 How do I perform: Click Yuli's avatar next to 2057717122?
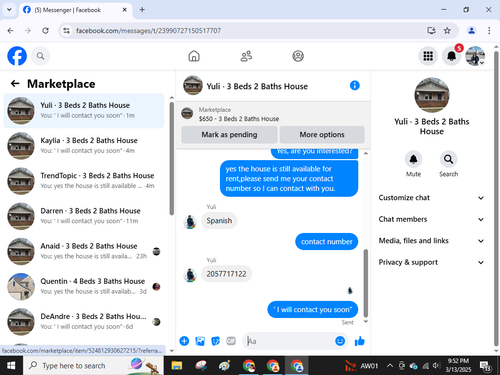190,275
